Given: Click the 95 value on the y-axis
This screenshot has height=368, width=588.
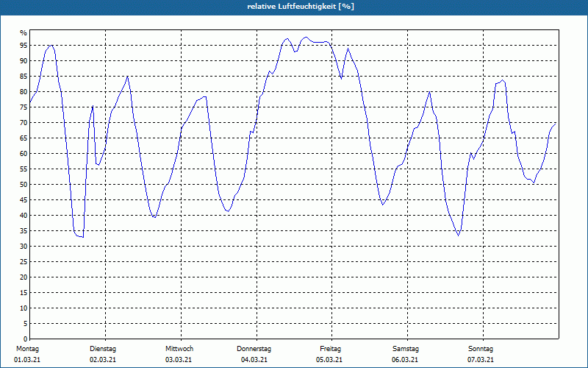Looking at the screenshot, I should coord(24,46).
